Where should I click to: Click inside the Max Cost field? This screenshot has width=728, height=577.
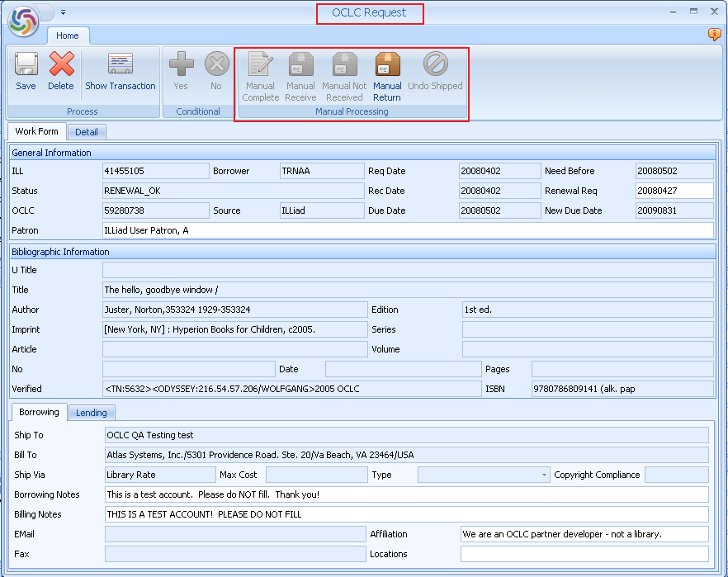pyautogui.click(x=318, y=475)
